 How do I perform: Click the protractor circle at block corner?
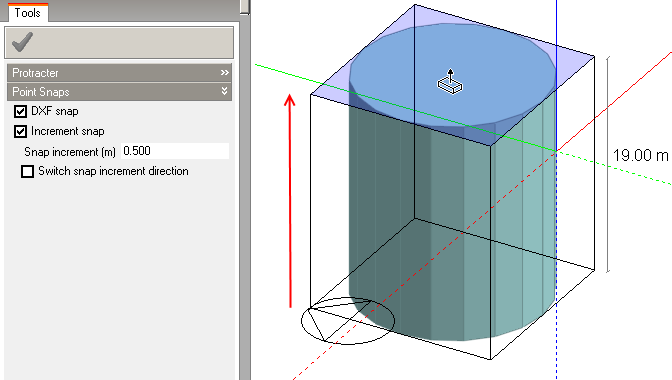coord(348,321)
